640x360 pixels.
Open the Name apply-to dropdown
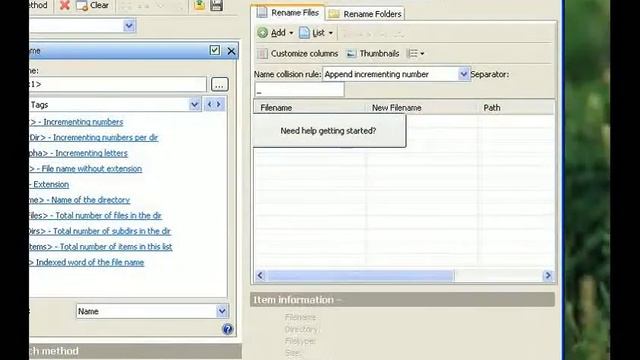click(222, 311)
